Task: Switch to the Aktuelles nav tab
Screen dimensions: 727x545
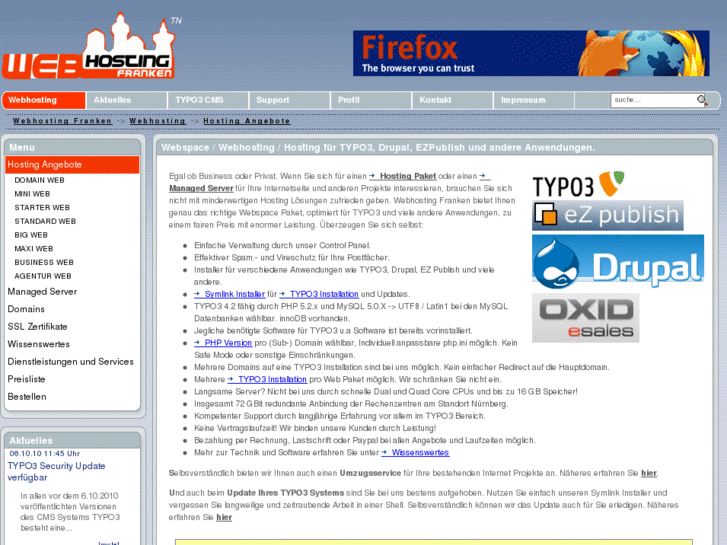Action: click(127, 100)
